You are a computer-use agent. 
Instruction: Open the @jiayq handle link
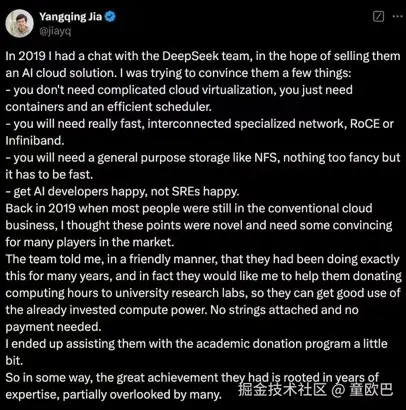click(x=55, y=31)
